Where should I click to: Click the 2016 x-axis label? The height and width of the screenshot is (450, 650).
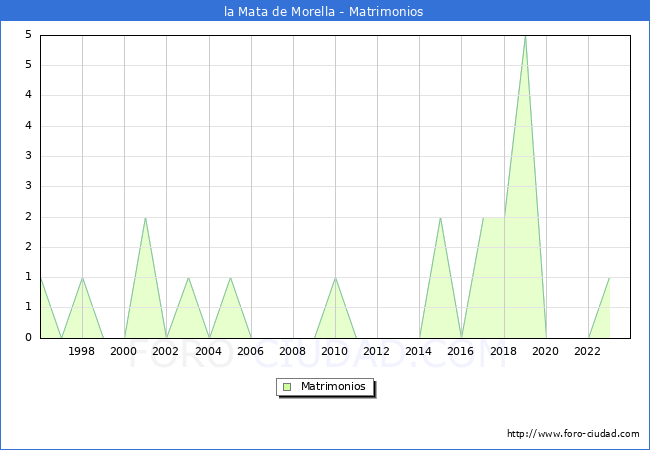(461, 351)
